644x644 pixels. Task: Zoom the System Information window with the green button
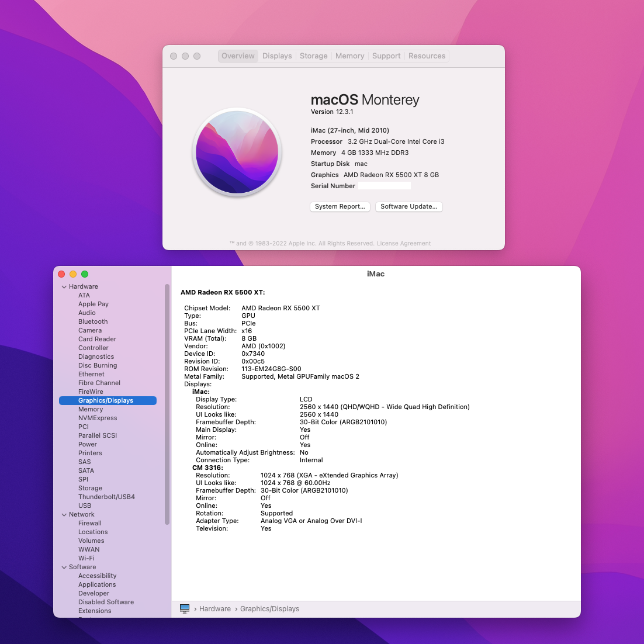(x=85, y=274)
